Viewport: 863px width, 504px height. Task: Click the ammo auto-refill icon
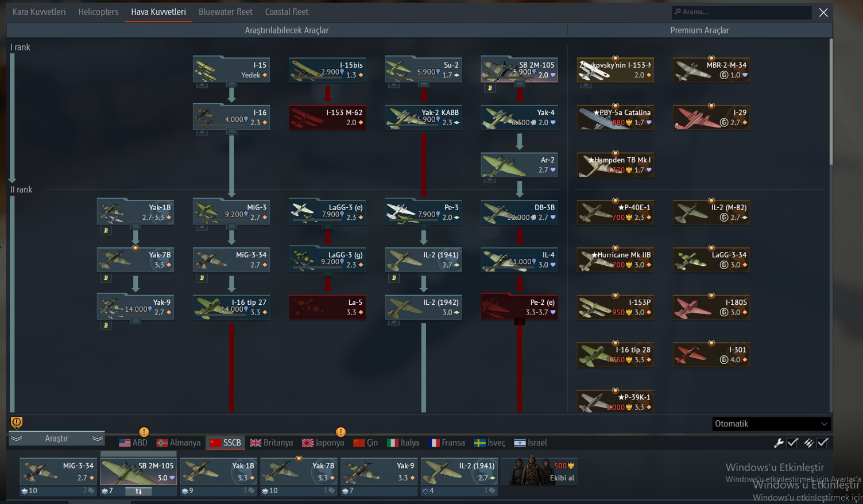point(808,443)
